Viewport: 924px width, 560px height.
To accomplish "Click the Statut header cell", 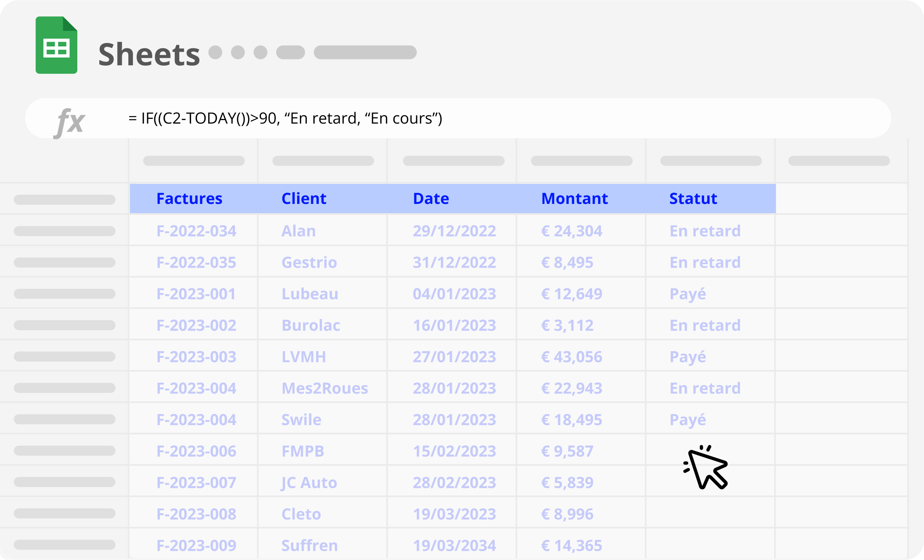I will click(693, 199).
